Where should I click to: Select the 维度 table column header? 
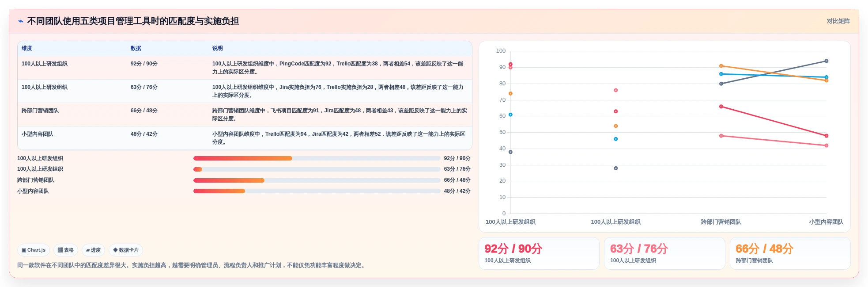coord(27,48)
